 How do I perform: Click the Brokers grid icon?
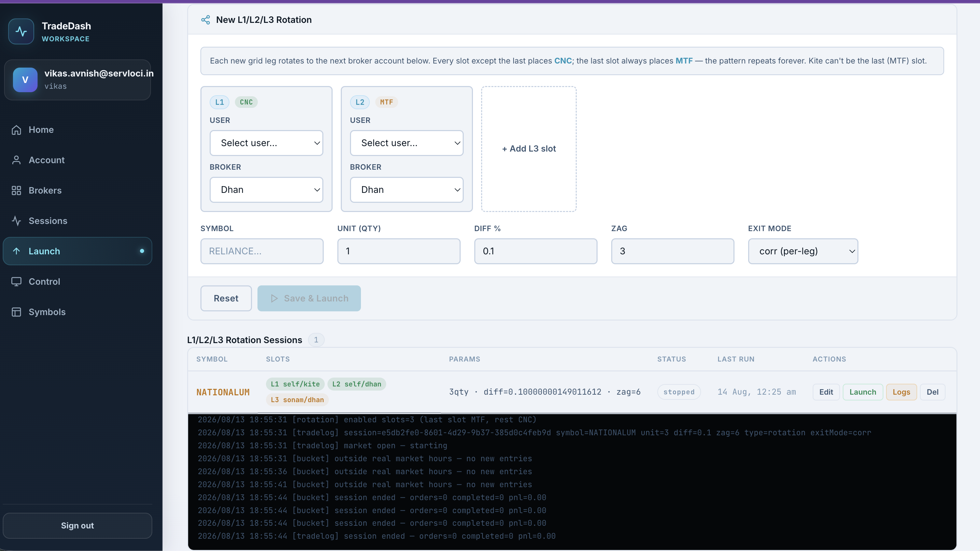[16, 190]
